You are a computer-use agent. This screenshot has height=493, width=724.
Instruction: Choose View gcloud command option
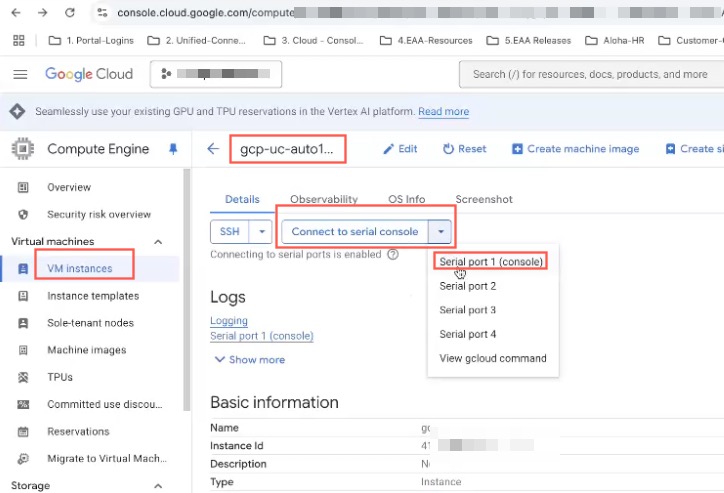click(493, 358)
